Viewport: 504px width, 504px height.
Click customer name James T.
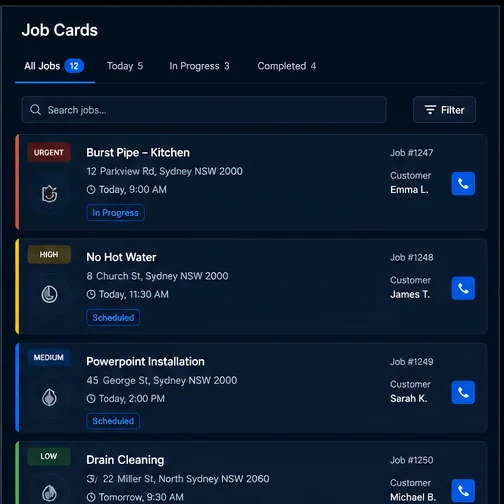point(410,294)
